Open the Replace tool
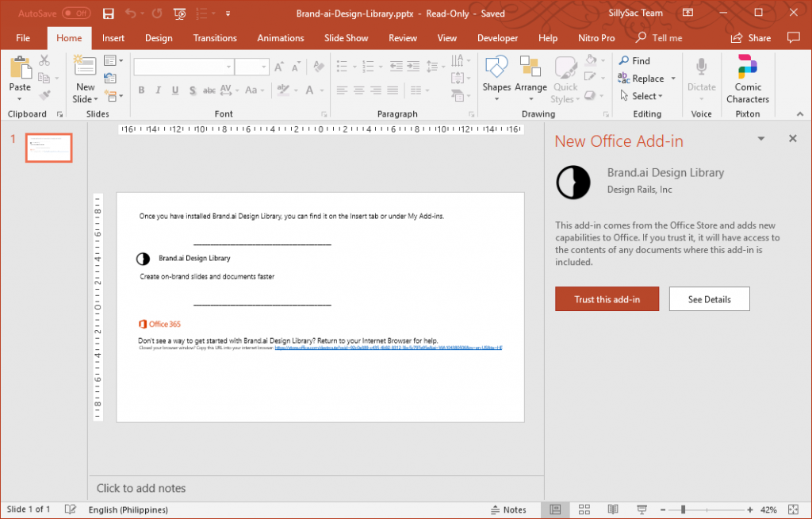Screen dimensions: 812x519 [x=642, y=79]
